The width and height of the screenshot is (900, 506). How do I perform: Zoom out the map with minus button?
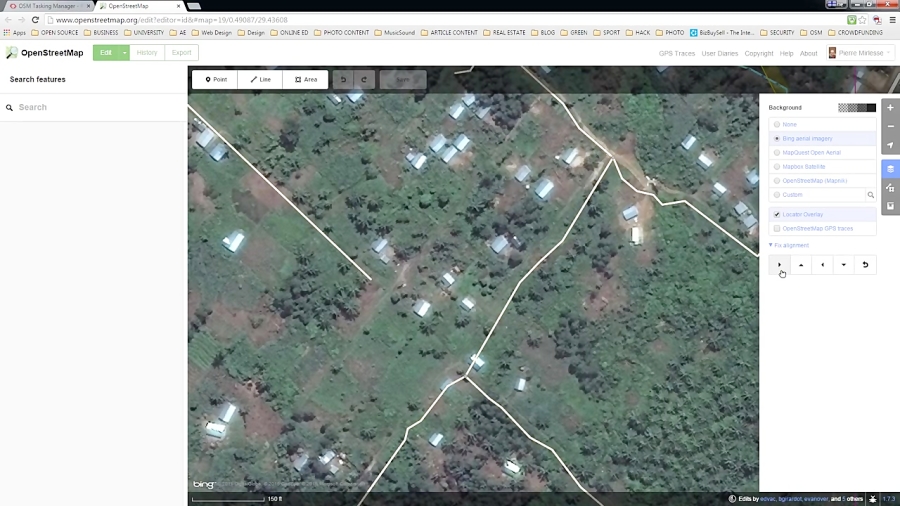point(890,126)
